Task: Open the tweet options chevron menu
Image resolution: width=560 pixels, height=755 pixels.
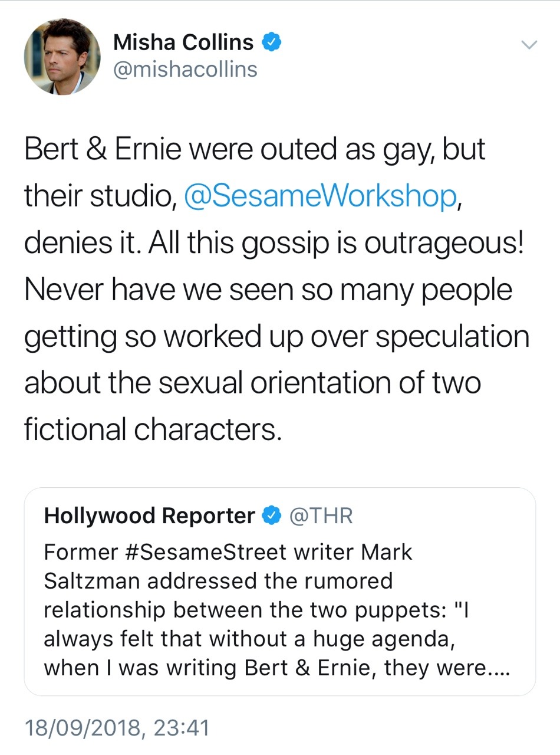Action: pyautogui.click(x=529, y=45)
